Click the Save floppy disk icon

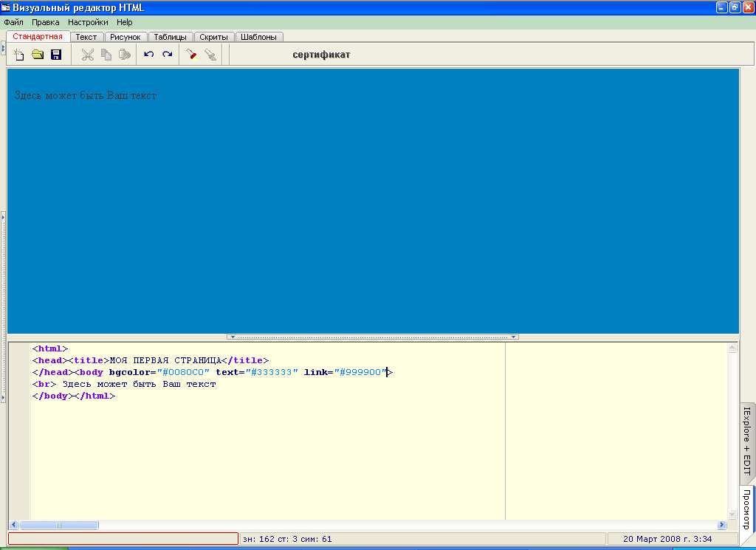pos(56,55)
